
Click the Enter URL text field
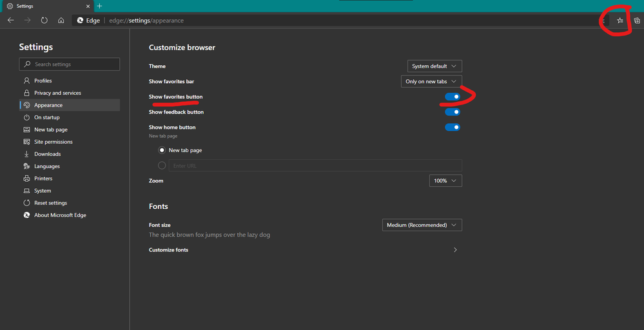(315, 166)
